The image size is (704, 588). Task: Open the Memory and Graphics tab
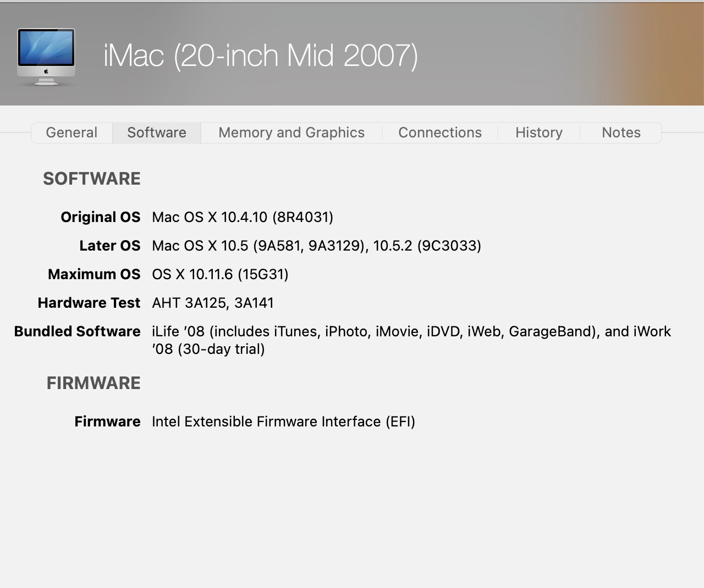[291, 132]
